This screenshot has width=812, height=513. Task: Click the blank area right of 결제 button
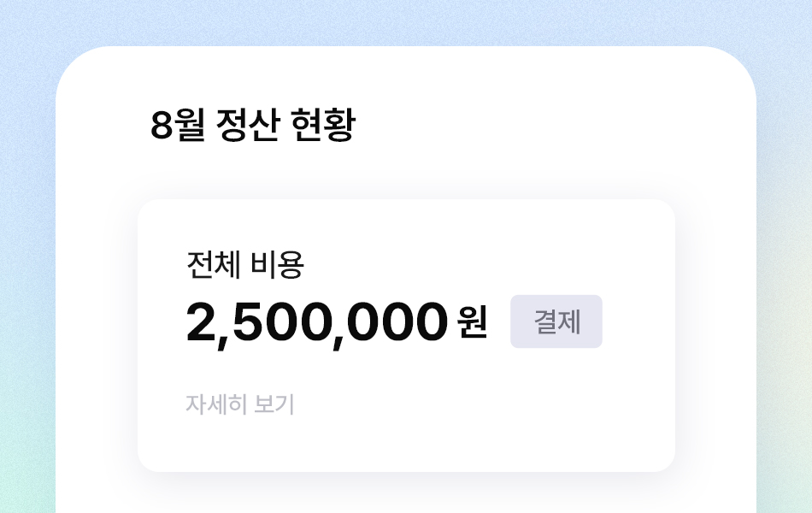coord(637,321)
